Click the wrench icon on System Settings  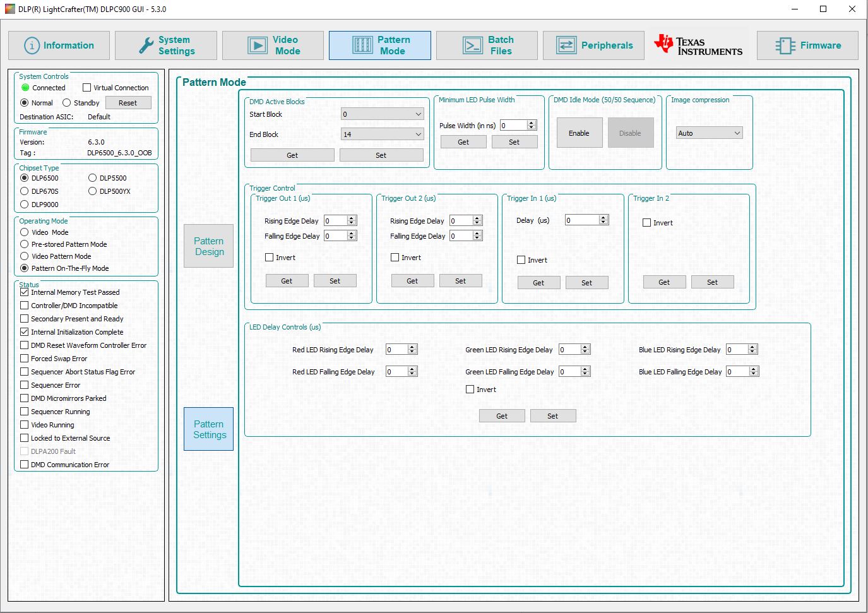pos(146,45)
